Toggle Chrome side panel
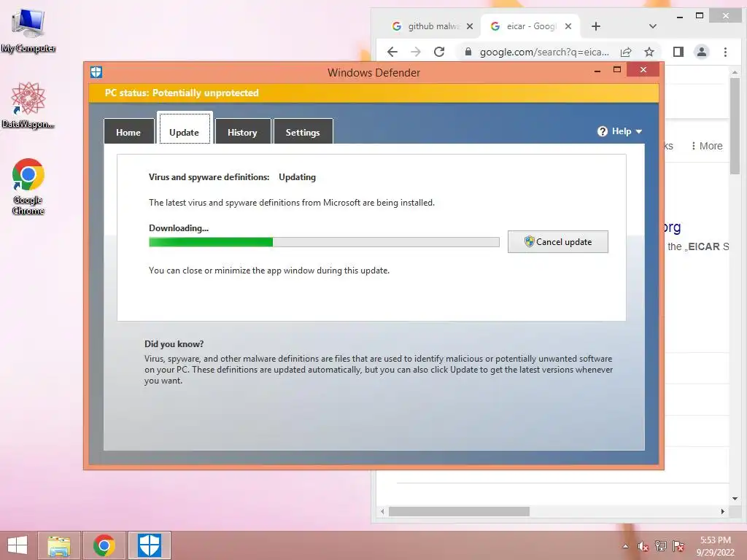 (x=678, y=52)
